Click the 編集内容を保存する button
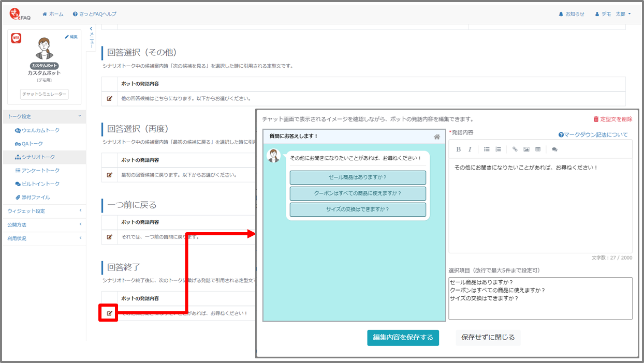This screenshot has width=644, height=363. coord(403,338)
